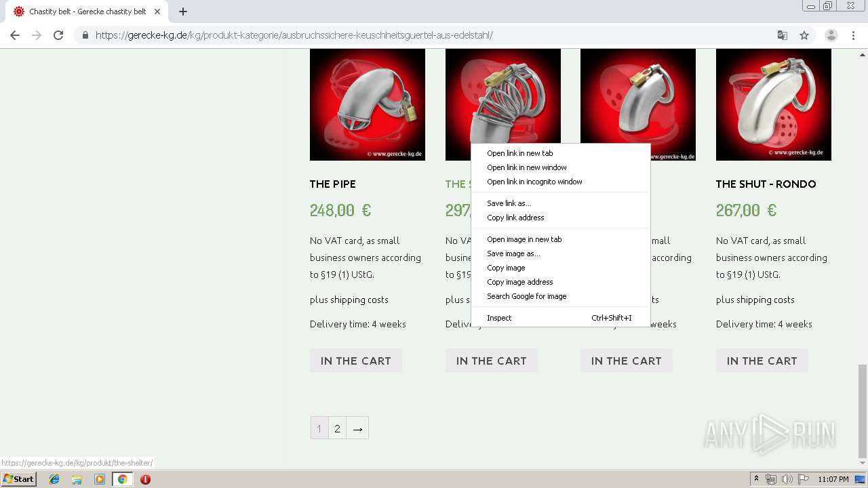The width and height of the screenshot is (868, 488).
Task: Select 'Copy image' menu entry
Action: point(560,268)
